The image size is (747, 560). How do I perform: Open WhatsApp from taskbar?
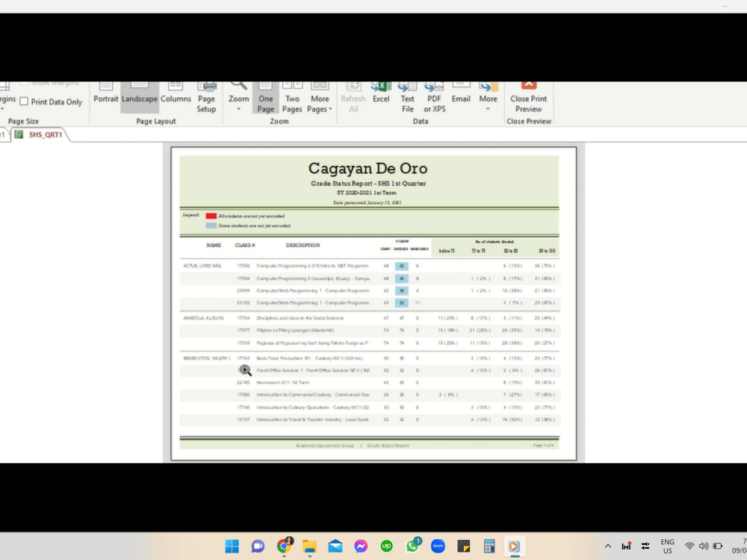412,547
